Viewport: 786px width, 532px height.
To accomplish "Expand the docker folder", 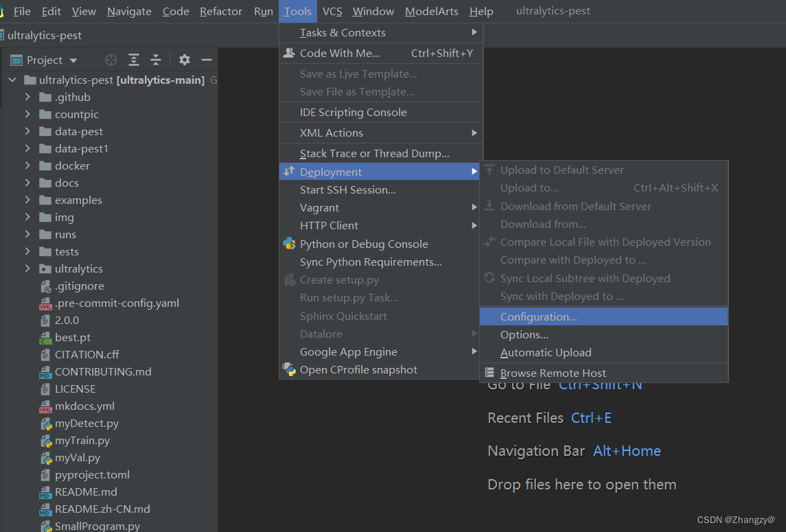I will [27, 165].
